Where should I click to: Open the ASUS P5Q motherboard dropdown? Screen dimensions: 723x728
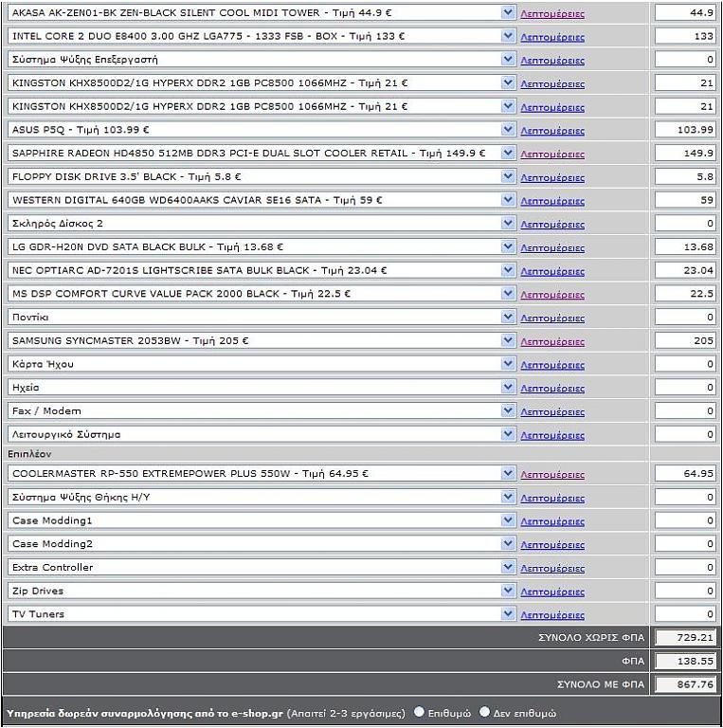(262, 130)
